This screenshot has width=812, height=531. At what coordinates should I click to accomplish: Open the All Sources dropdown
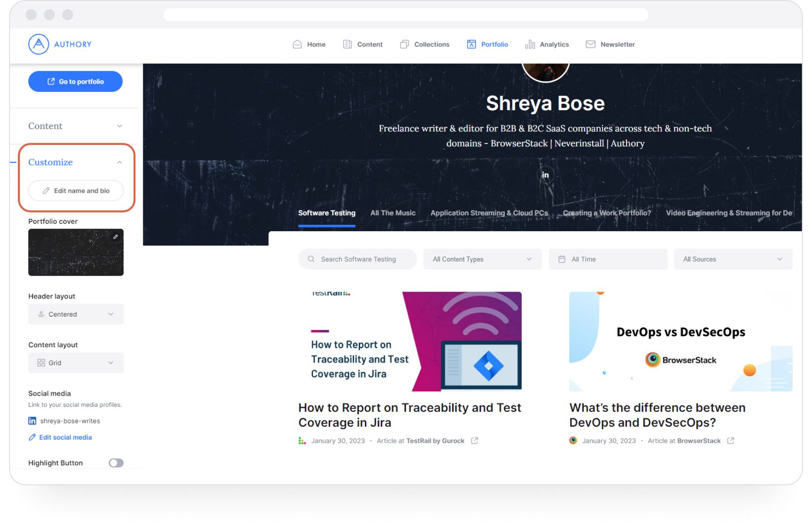(x=733, y=259)
